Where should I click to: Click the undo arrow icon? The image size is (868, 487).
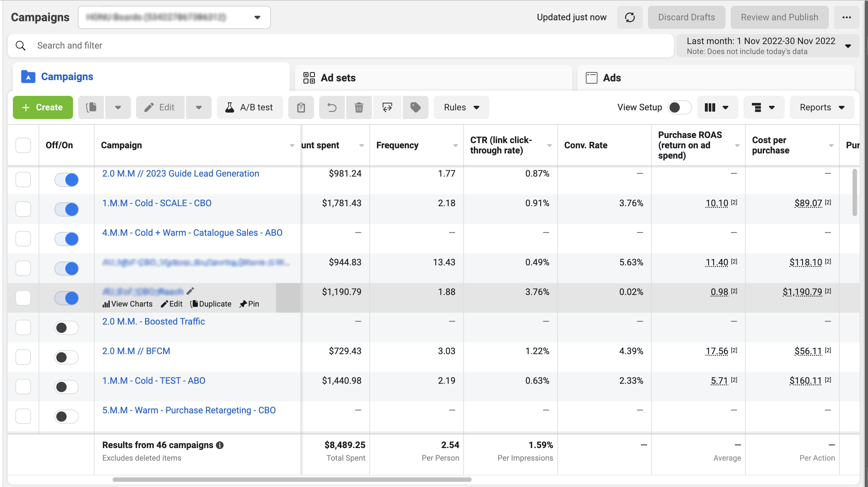pos(332,107)
